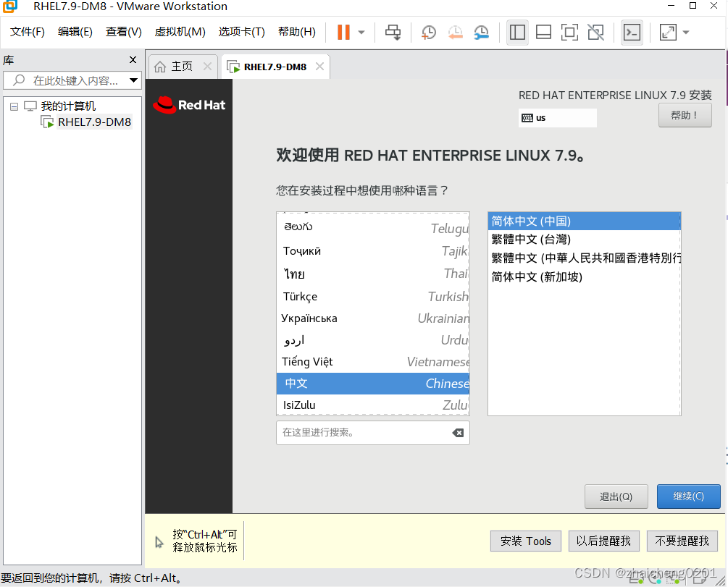The image size is (728, 587).
Task: Select 我的计算机 in the library tree
Action: [x=68, y=106]
